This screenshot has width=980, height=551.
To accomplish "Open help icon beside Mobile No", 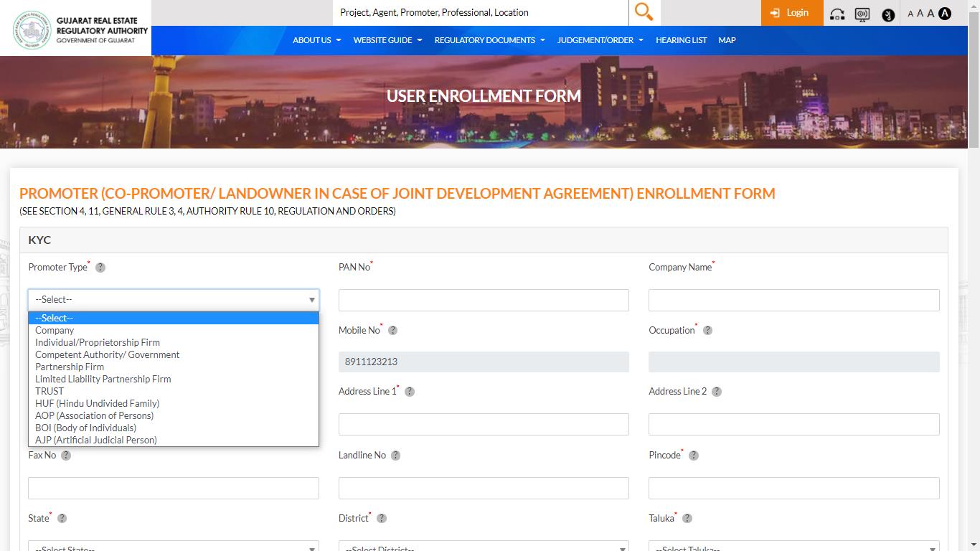I will click(x=392, y=331).
